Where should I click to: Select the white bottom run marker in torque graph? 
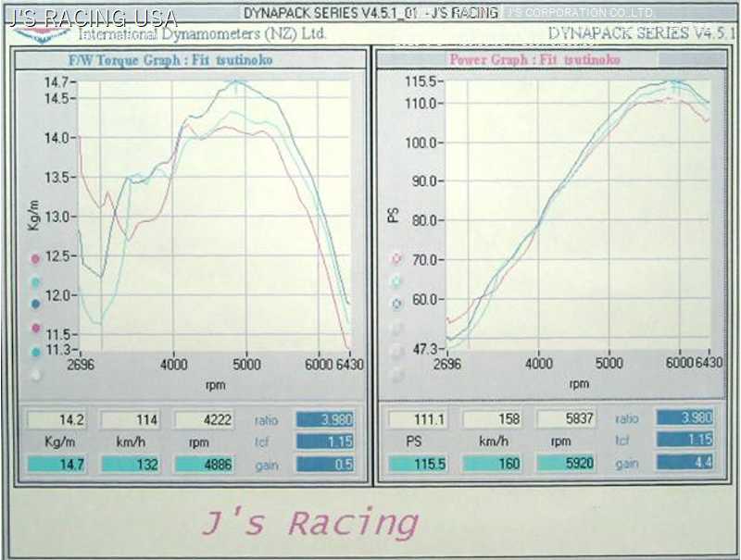coord(36,375)
